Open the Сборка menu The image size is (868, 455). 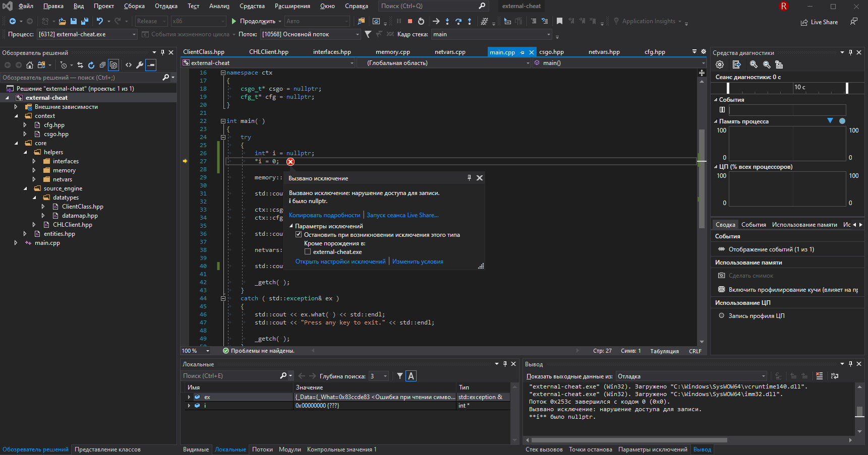point(134,6)
